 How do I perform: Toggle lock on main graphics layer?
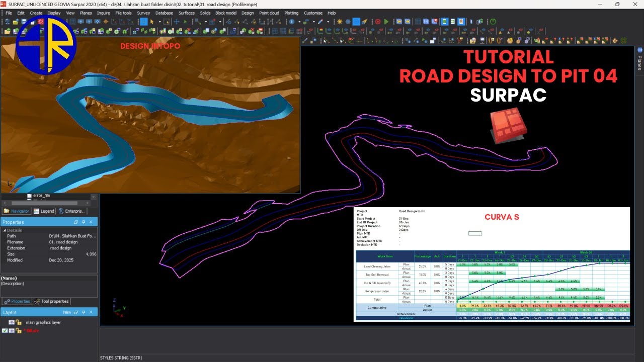tap(18, 322)
